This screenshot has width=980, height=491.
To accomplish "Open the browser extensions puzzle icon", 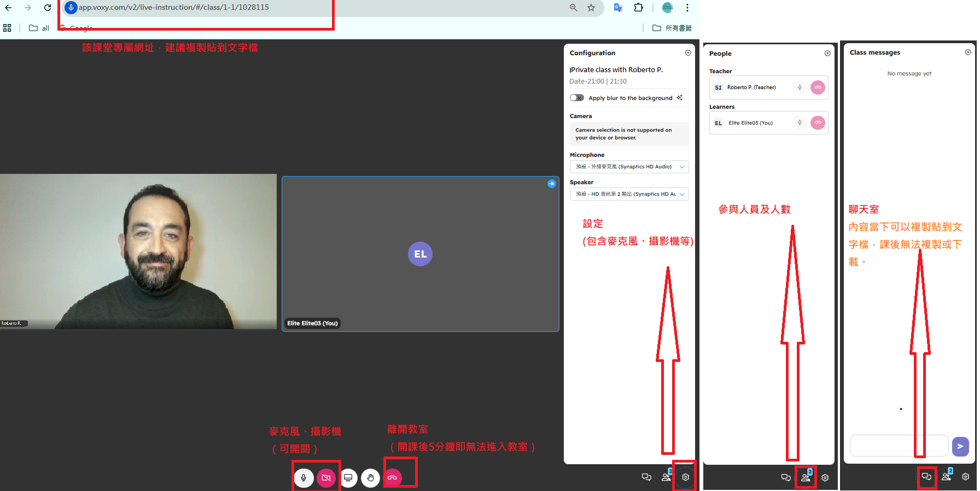I will click(x=638, y=8).
